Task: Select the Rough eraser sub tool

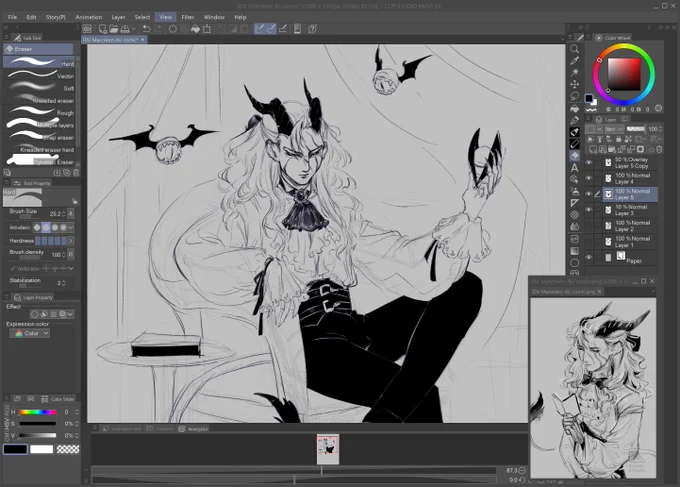Action: click(39, 112)
